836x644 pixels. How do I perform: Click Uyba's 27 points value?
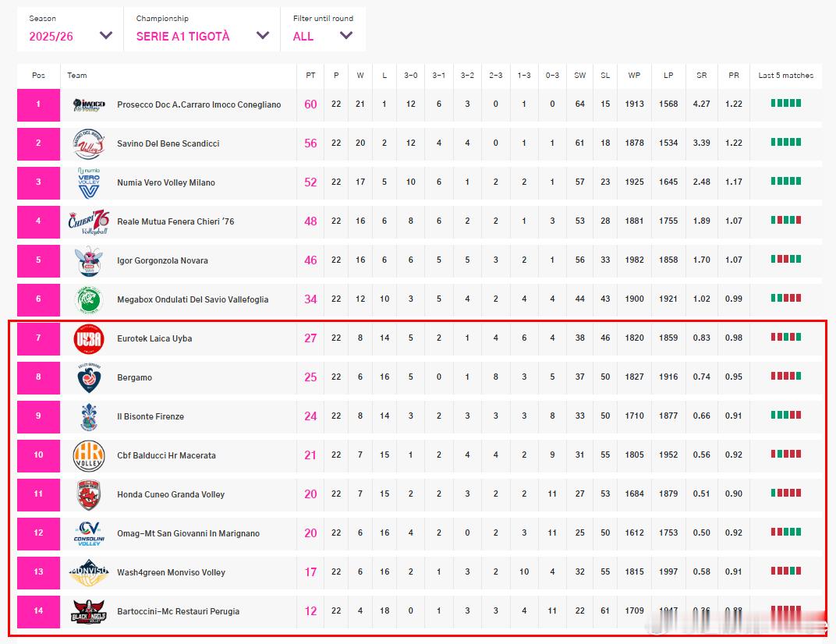click(x=310, y=338)
